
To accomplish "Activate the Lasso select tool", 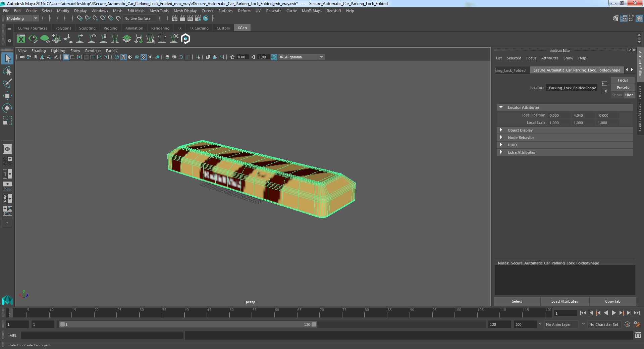I will pyautogui.click(x=7, y=71).
